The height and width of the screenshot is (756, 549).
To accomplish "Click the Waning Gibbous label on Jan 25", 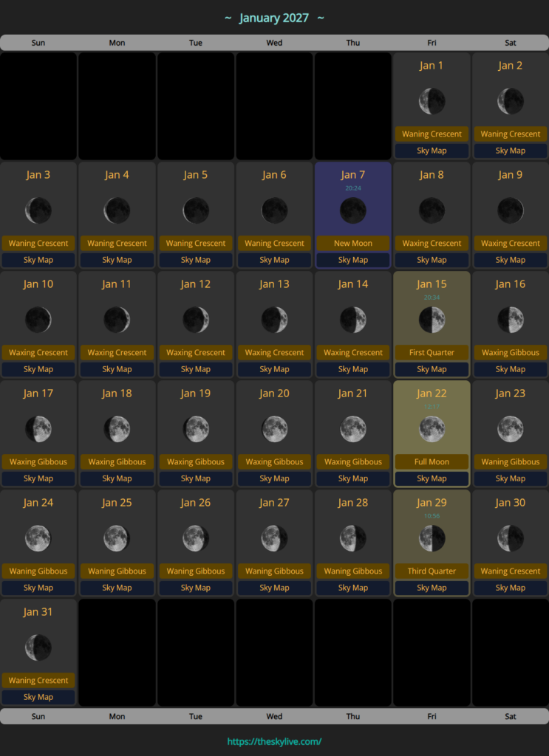I will tap(117, 571).
